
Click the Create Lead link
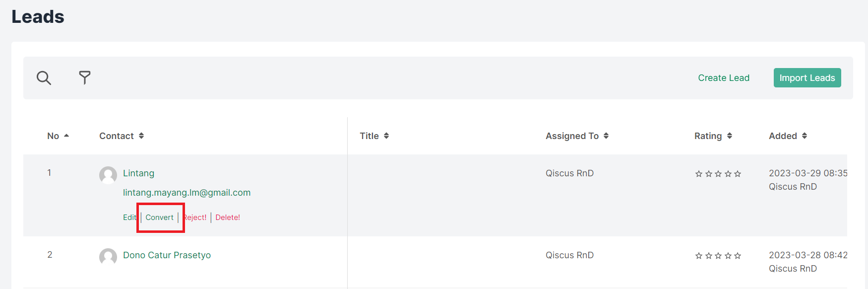click(x=724, y=78)
